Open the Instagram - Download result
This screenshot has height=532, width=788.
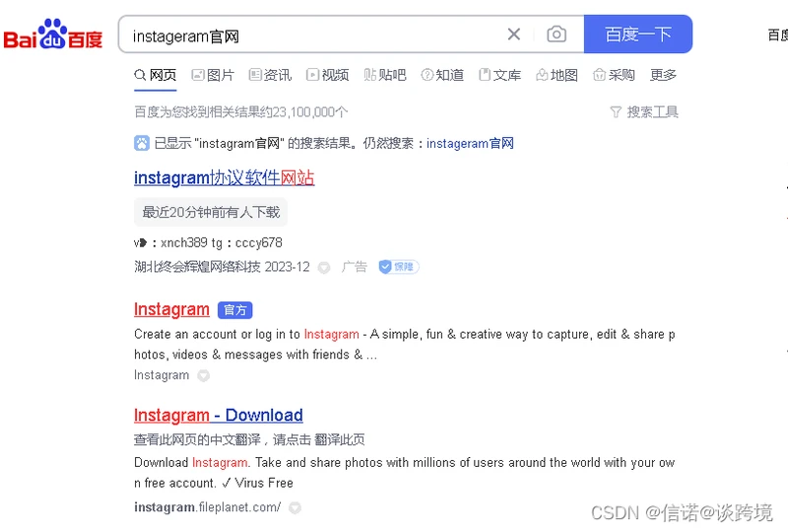point(218,416)
